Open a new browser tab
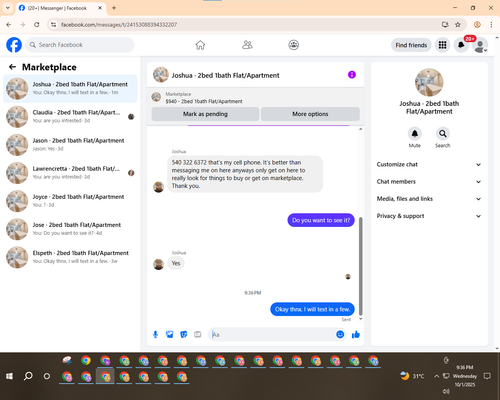Viewport: 500px width, 400px height. point(114,8)
